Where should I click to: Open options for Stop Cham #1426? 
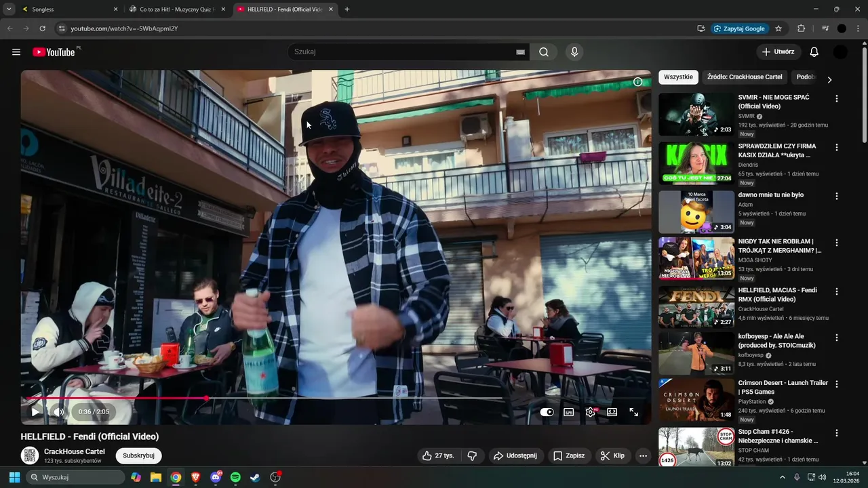(x=836, y=432)
